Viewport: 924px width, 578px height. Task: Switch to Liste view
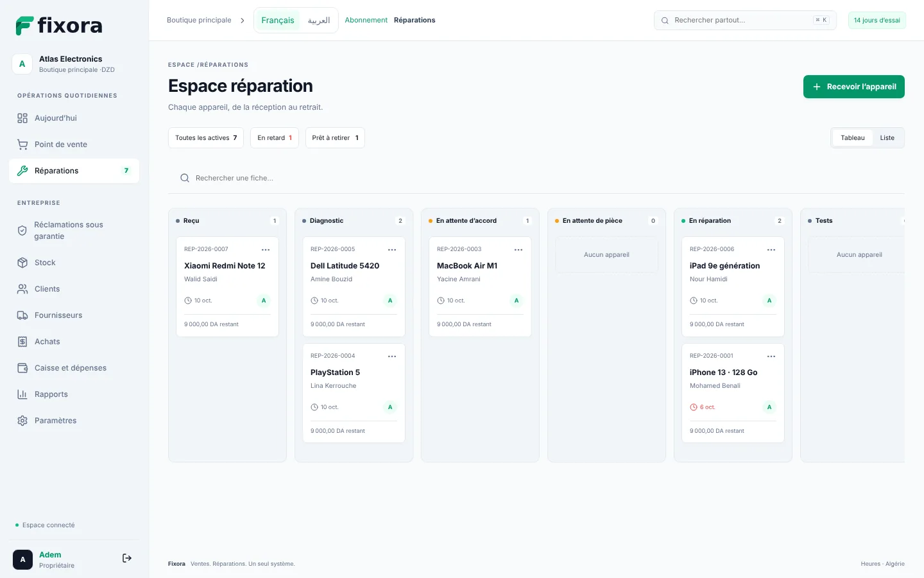tap(887, 138)
